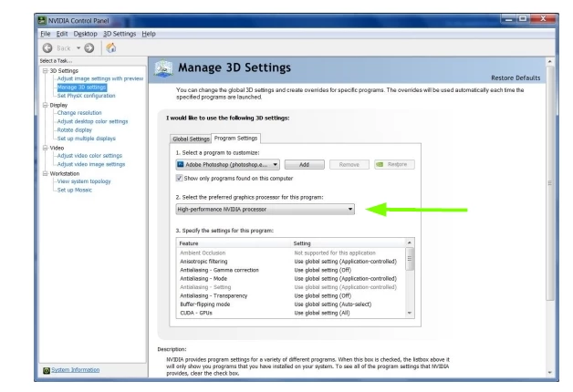Viewport: 573px width, 392px height.
Task: Click the Forward arrow navigation icon
Action: coord(89,47)
